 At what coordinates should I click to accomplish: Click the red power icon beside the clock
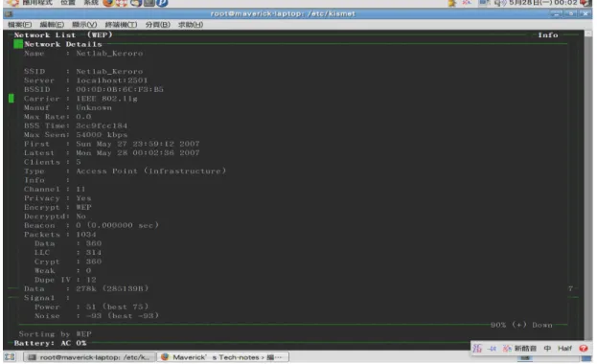coord(586,3)
